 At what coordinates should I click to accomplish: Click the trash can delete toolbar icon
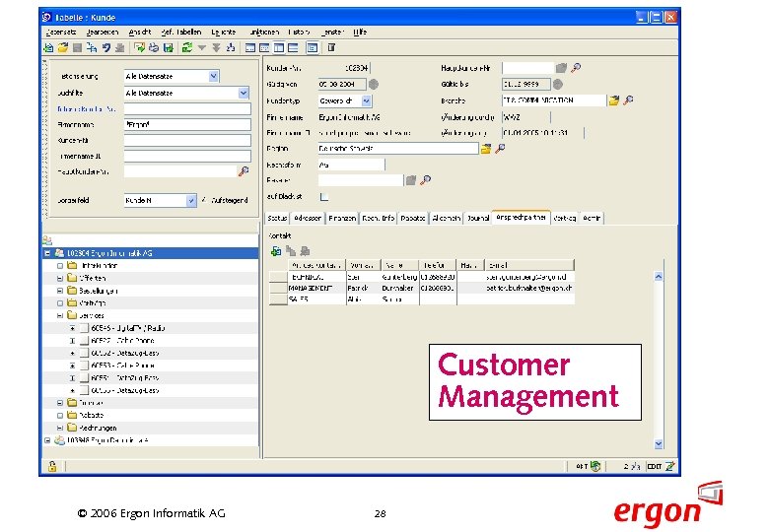click(x=331, y=47)
